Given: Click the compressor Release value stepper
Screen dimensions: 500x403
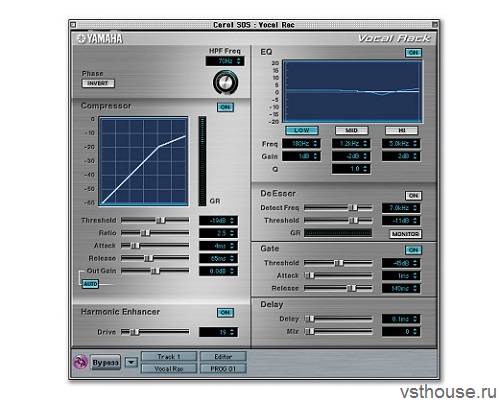Looking at the screenshot, I should click(218, 259).
